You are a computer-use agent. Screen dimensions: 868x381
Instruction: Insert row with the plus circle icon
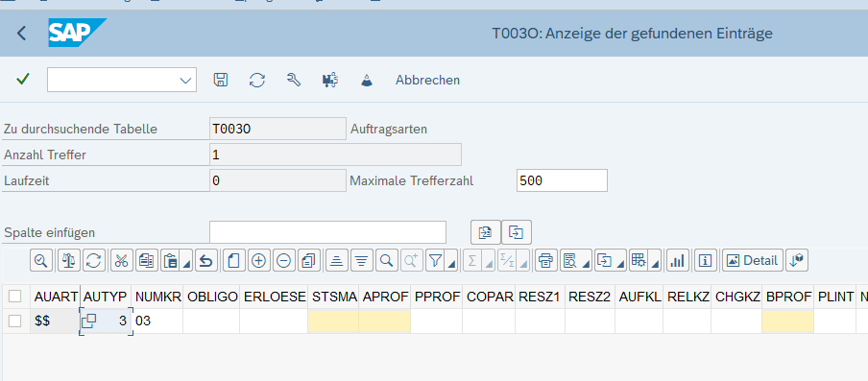(x=258, y=260)
